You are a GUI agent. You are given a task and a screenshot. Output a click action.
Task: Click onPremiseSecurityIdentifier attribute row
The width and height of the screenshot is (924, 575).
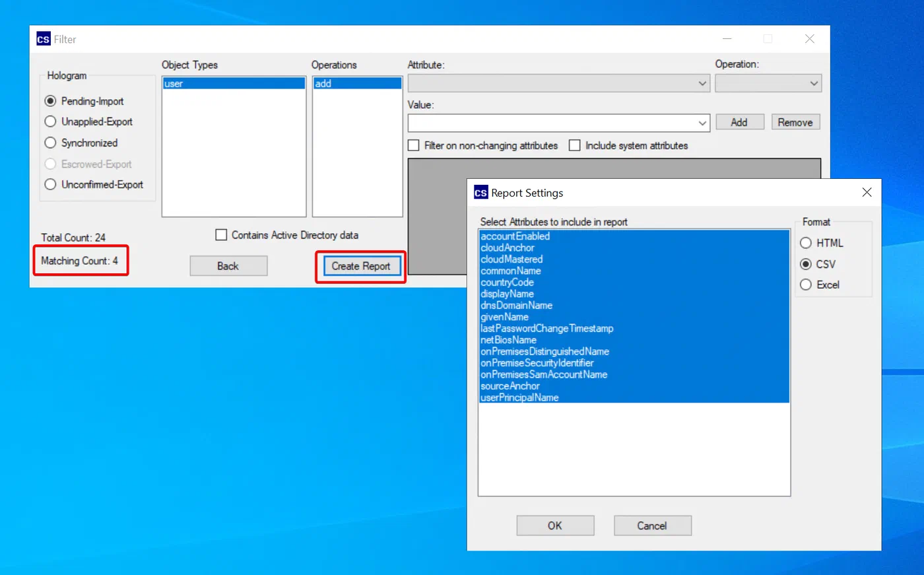tap(634, 363)
